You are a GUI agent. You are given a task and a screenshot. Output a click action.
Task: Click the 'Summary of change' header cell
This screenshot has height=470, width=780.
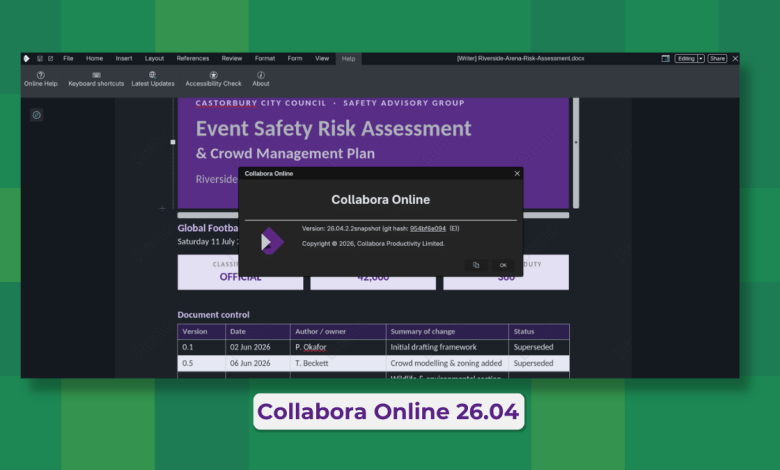(447, 332)
